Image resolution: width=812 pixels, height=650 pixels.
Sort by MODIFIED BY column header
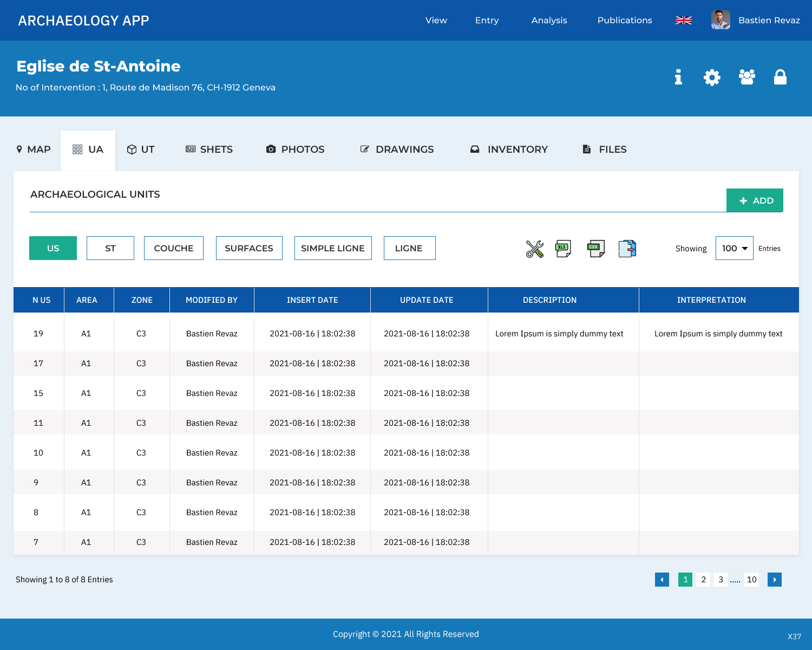212,300
